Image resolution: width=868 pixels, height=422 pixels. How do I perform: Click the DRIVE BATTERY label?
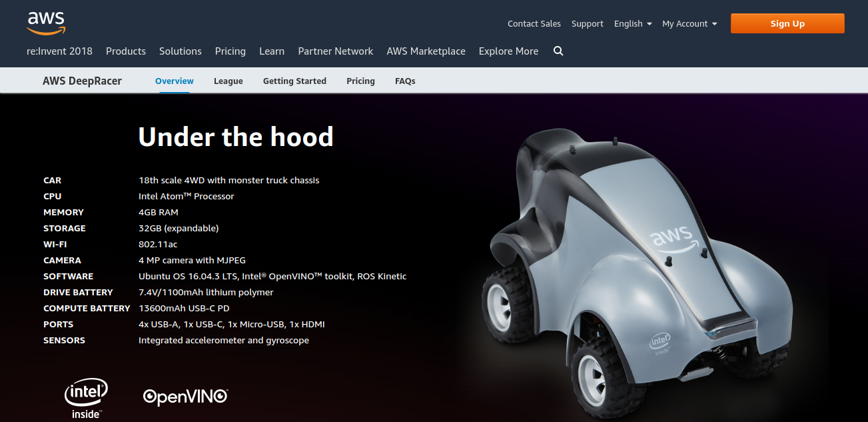click(x=79, y=292)
